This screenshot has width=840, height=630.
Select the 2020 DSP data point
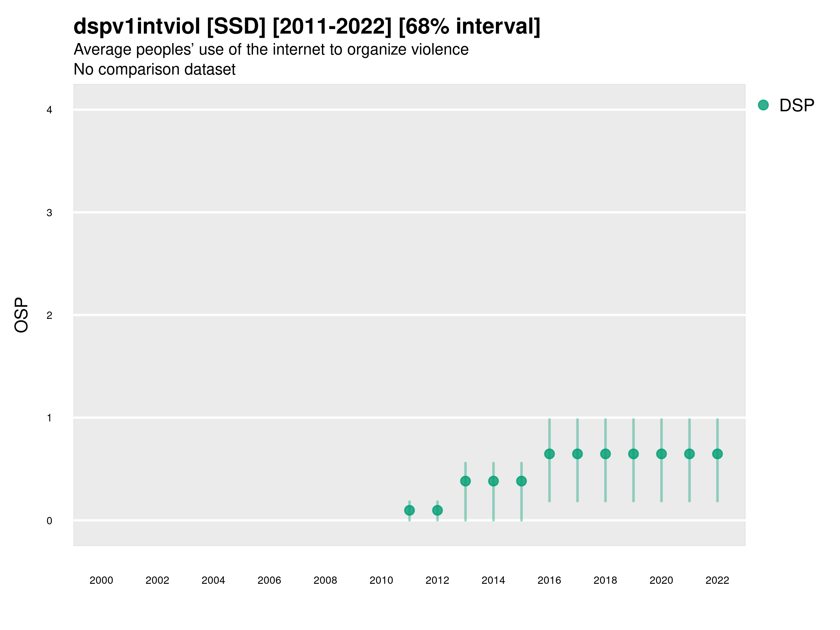pyautogui.click(x=661, y=454)
